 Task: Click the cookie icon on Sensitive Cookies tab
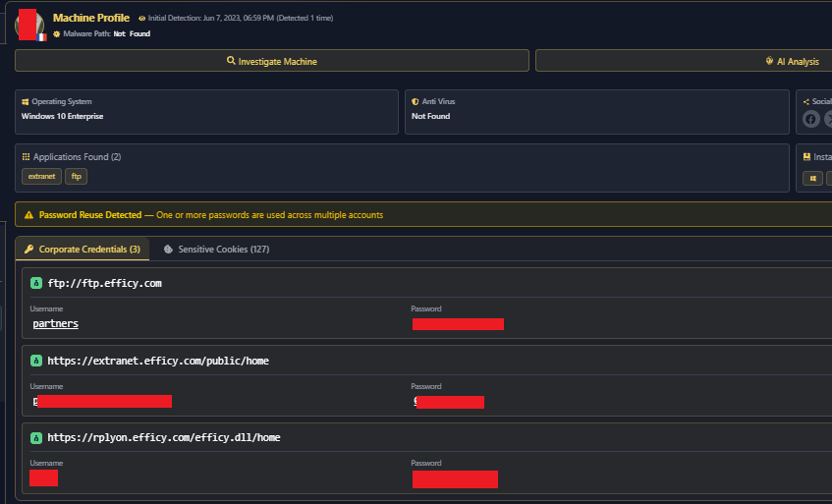(168, 249)
